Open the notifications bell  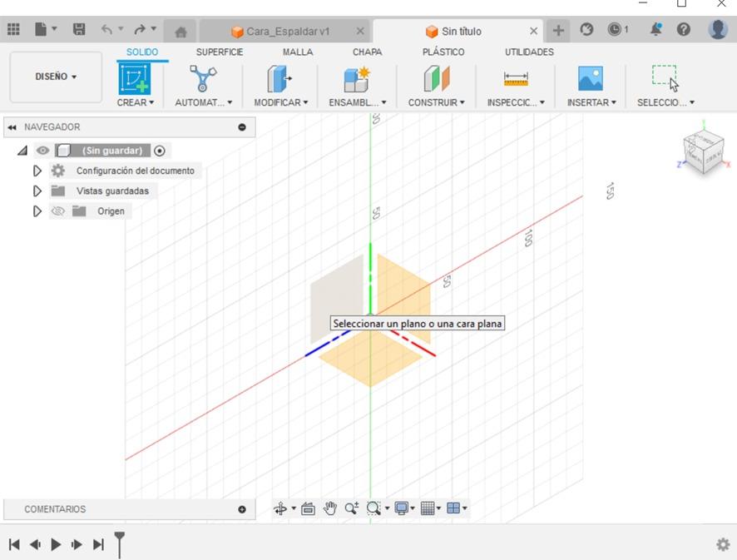[655, 30]
